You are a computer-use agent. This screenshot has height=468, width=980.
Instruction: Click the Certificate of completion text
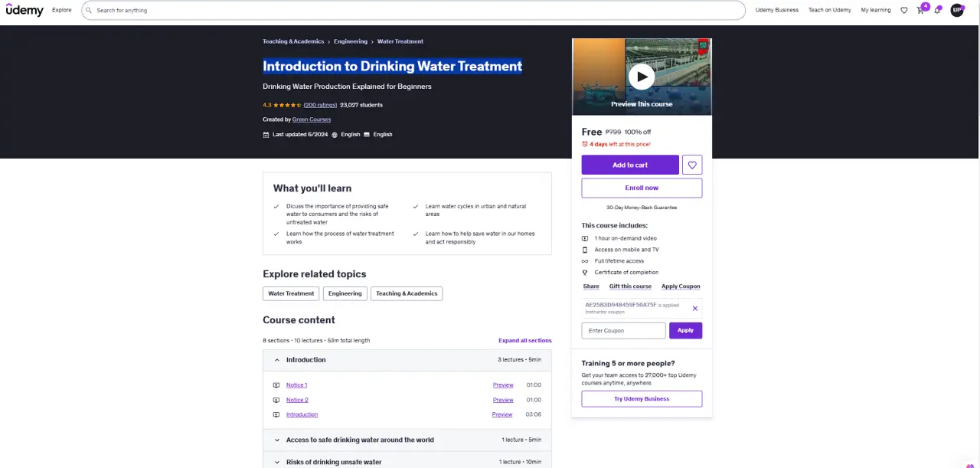point(626,273)
